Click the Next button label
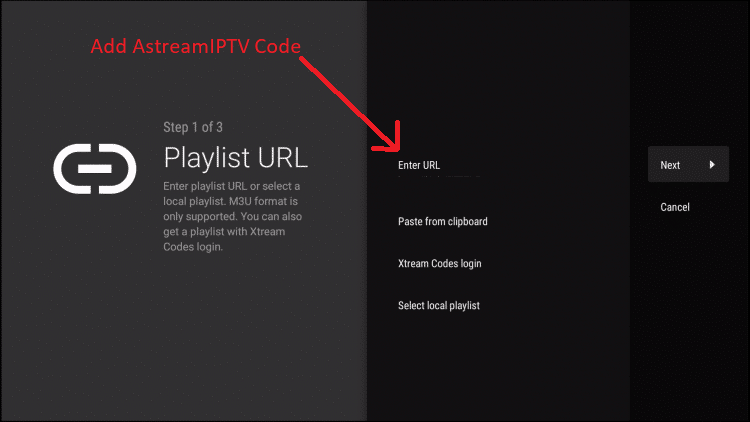This screenshot has height=422, width=750. 670,165
